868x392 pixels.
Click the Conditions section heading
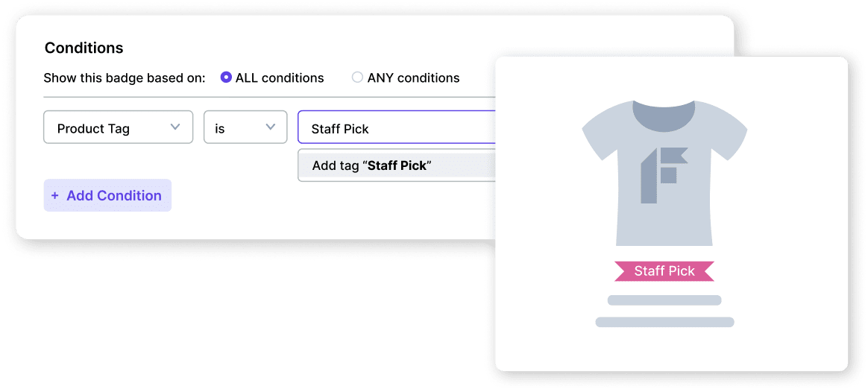point(84,48)
